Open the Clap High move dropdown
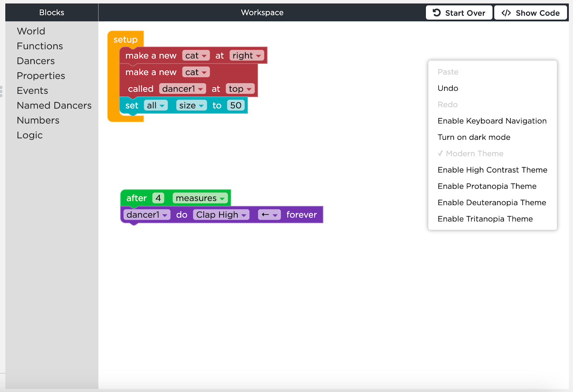 221,215
